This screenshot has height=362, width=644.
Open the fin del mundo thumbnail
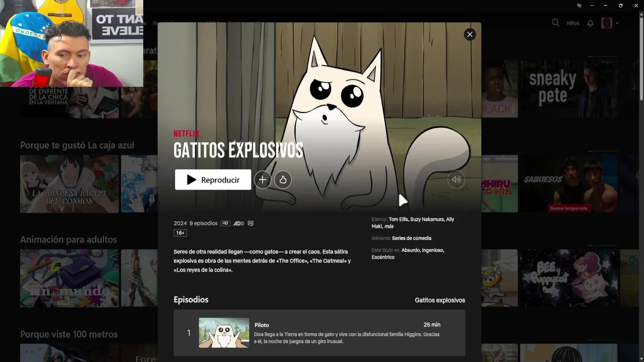(69, 278)
